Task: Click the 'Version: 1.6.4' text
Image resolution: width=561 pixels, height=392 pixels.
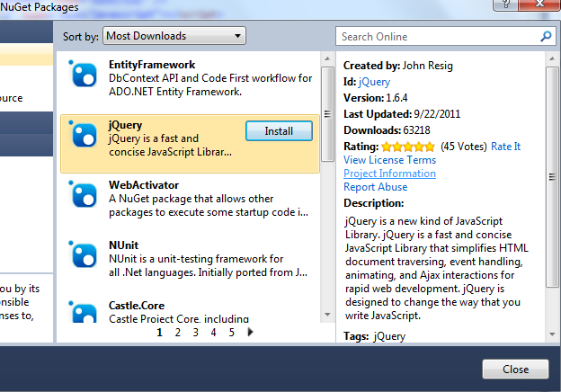Action: click(x=375, y=98)
